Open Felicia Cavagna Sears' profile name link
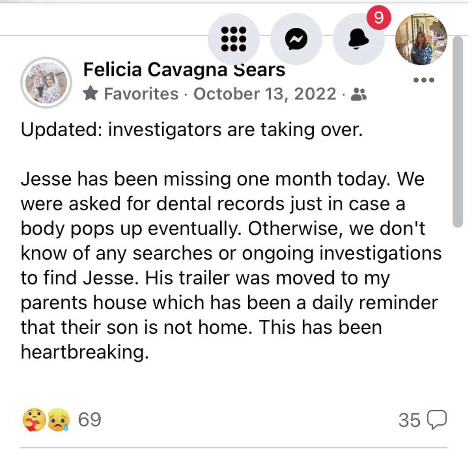Screen dimensions: 476x449 coord(184,70)
